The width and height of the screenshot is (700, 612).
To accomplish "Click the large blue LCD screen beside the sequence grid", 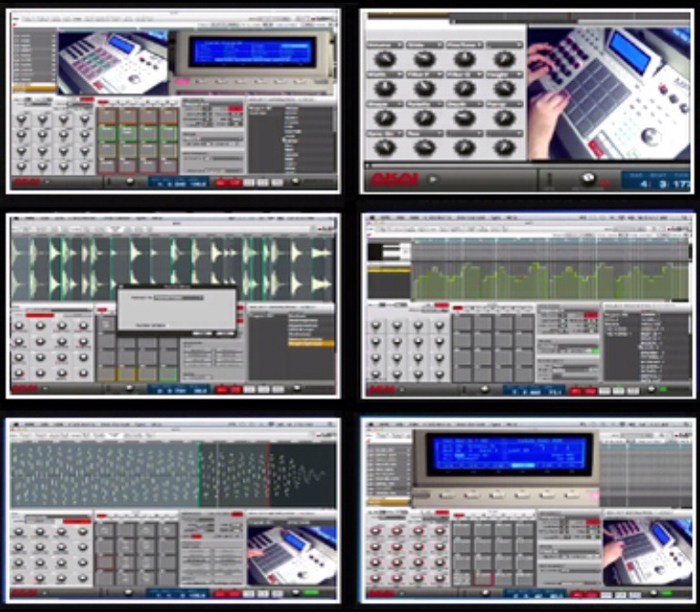I will (x=509, y=452).
